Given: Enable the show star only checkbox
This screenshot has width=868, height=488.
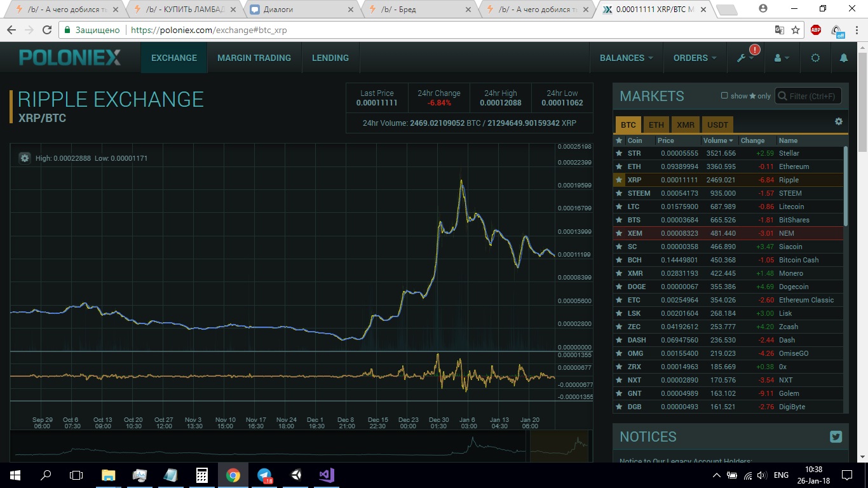Looking at the screenshot, I should click(x=724, y=96).
